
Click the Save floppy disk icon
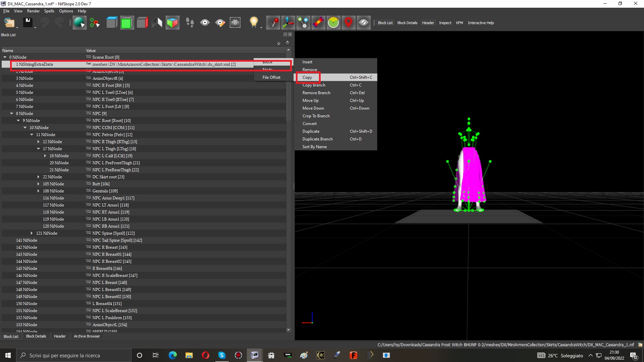click(28, 23)
